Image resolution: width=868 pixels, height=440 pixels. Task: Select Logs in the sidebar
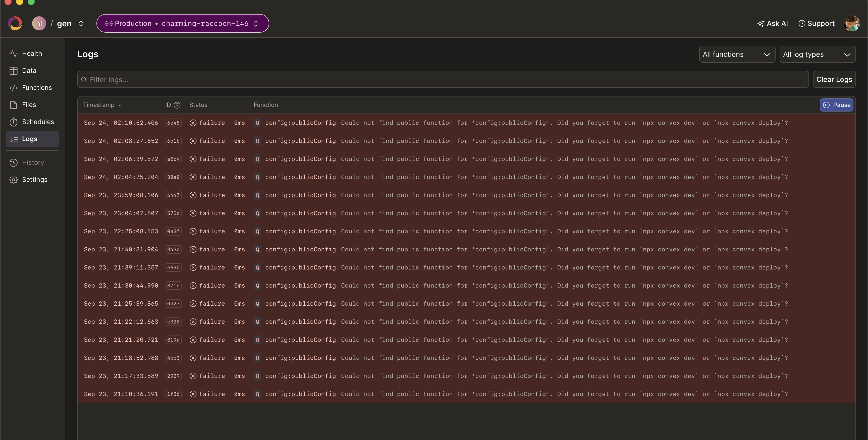(x=32, y=139)
